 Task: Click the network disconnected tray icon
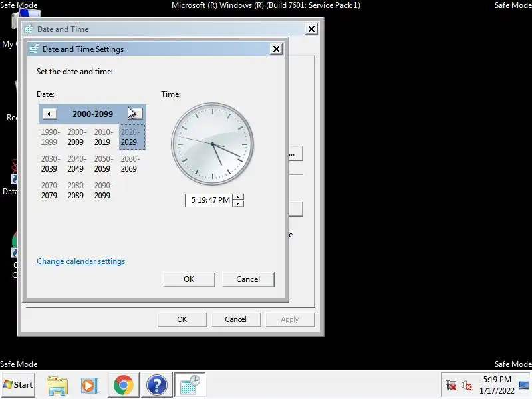(x=451, y=385)
